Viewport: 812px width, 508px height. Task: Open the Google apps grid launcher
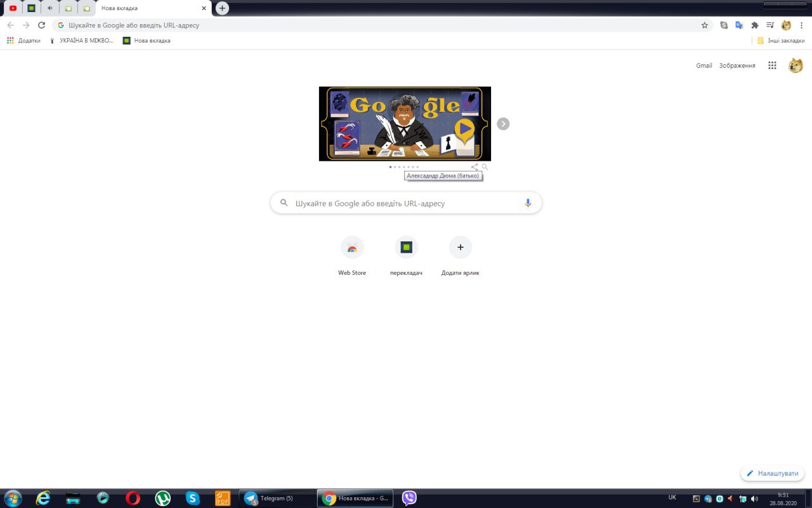(x=772, y=65)
